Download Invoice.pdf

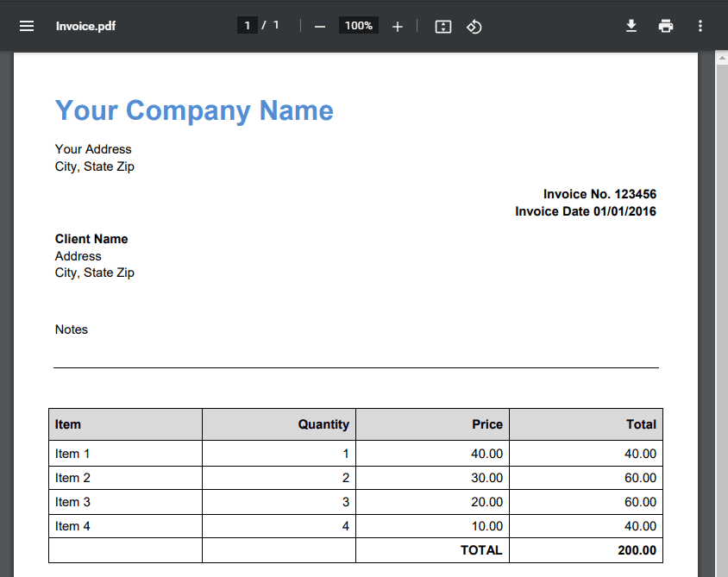pos(631,26)
